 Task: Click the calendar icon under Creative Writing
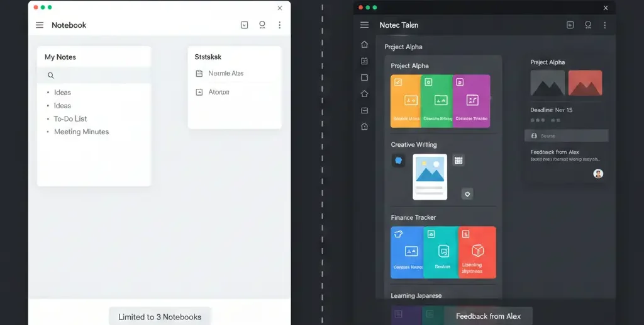458,161
